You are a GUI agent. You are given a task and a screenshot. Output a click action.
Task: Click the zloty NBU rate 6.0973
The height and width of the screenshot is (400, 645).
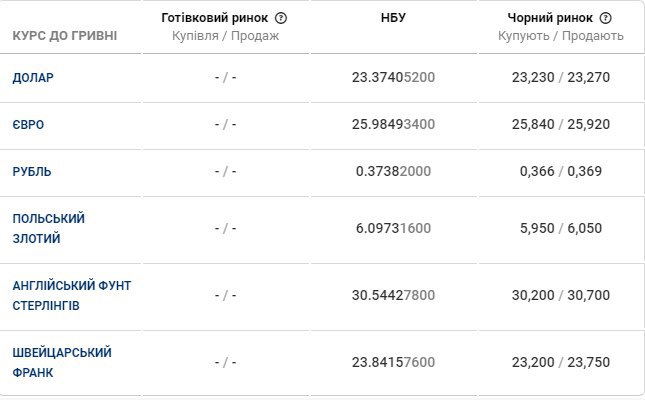pyautogui.click(x=394, y=228)
